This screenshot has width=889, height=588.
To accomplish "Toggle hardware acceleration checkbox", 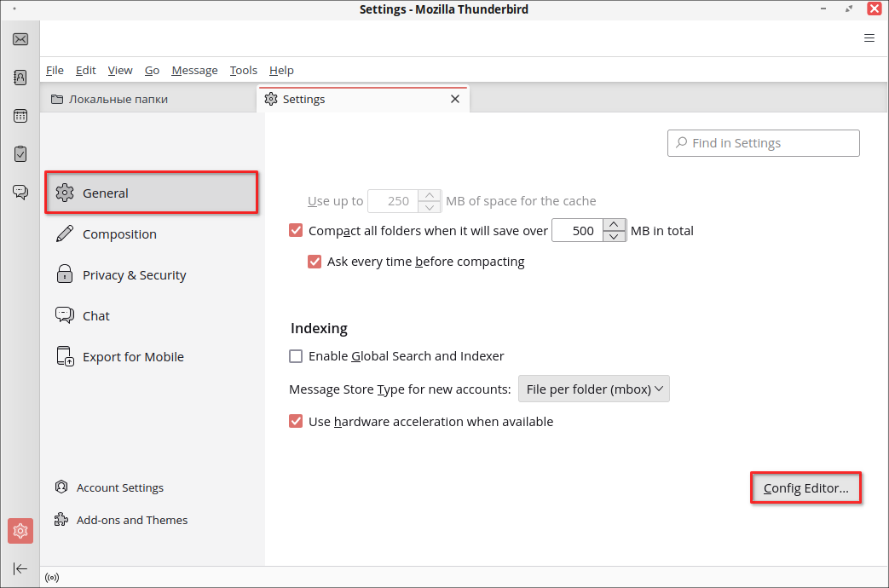I will tap(296, 421).
